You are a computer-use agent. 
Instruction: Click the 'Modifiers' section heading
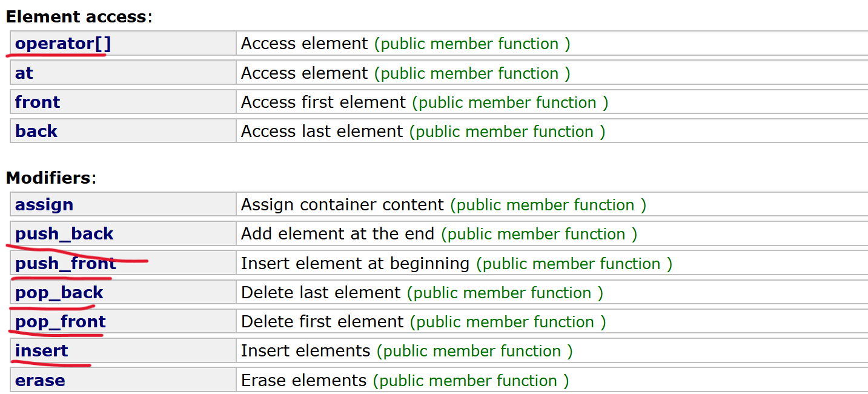[x=48, y=178]
